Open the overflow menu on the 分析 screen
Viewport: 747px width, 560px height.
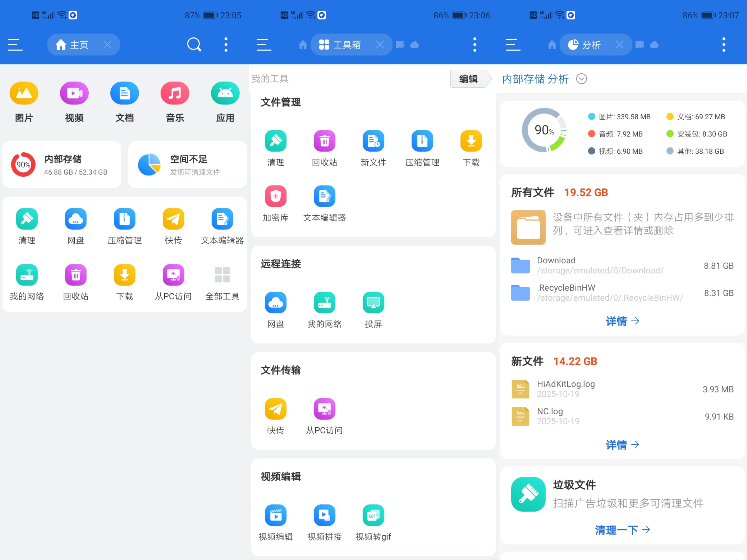724,44
